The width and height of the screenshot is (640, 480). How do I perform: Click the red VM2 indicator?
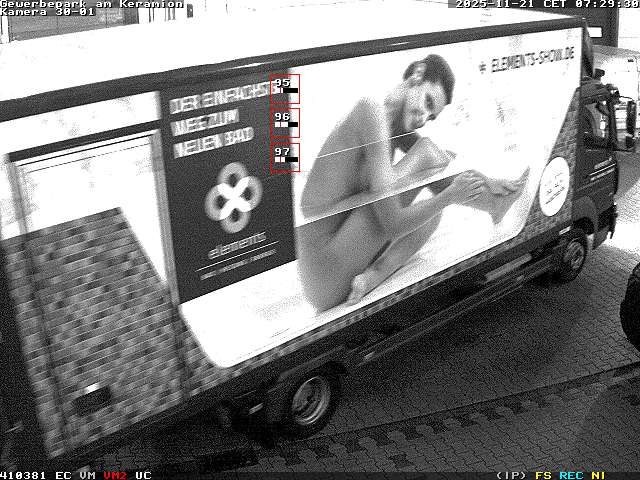[x=115, y=475]
